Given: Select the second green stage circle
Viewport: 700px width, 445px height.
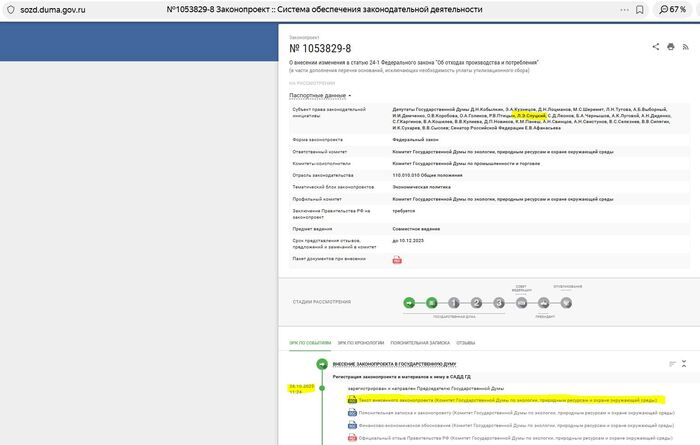Looking at the screenshot, I should point(431,302).
